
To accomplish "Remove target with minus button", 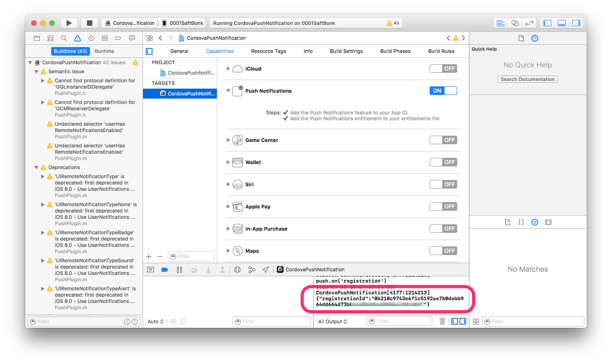I will (160, 256).
